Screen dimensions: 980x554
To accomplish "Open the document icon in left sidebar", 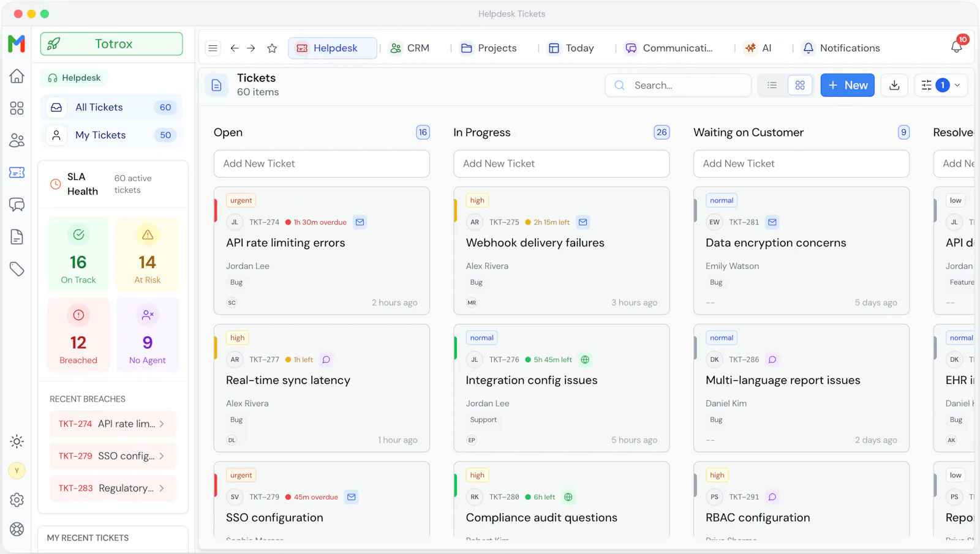I will 17,237.
